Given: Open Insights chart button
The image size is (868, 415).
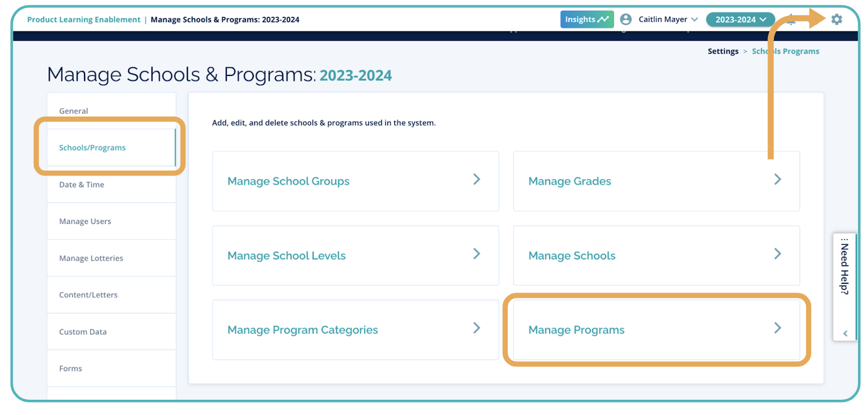Looking at the screenshot, I should [586, 20].
